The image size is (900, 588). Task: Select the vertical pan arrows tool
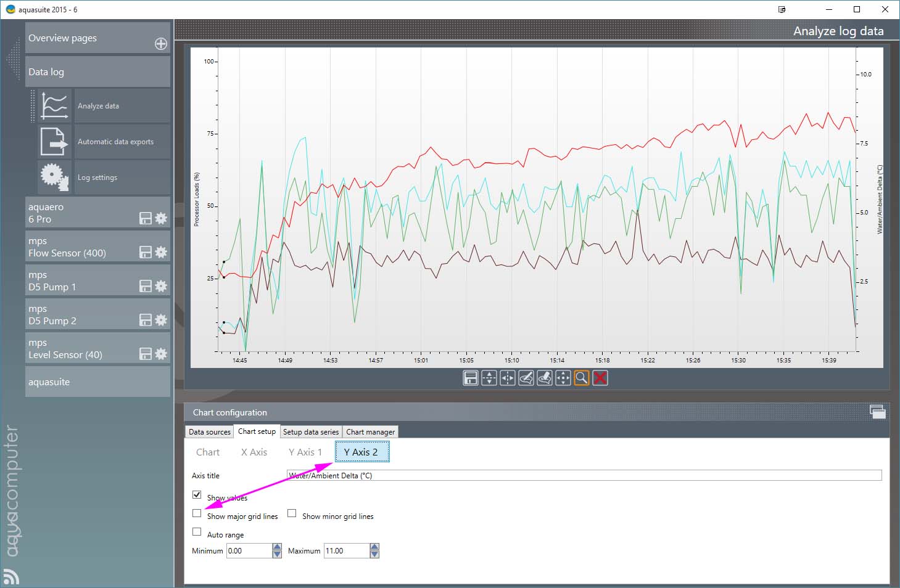pos(489,378)
